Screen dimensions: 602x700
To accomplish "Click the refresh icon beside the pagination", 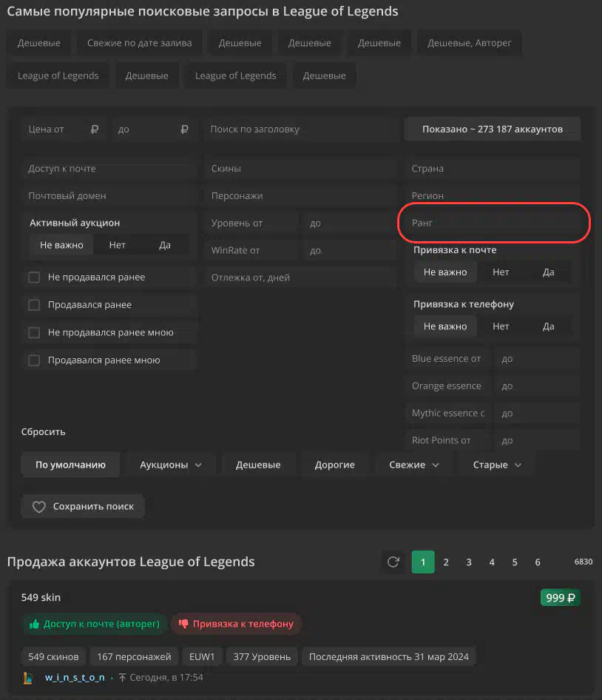I will click(393, 562).
